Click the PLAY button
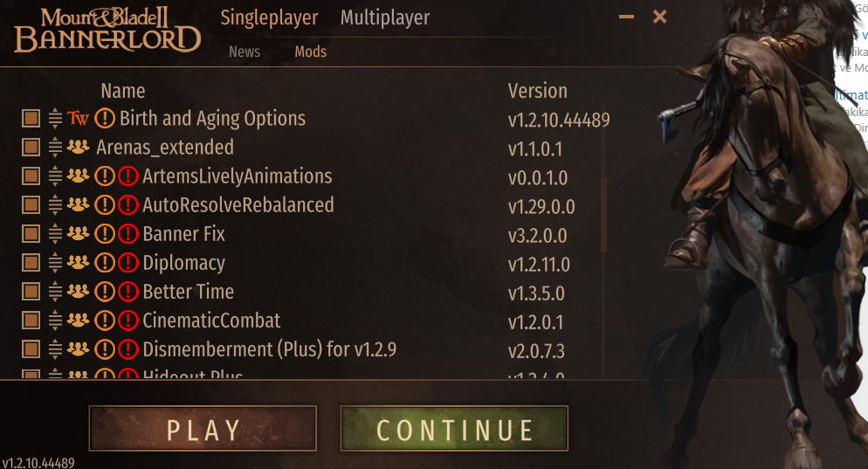 [203, 429]
